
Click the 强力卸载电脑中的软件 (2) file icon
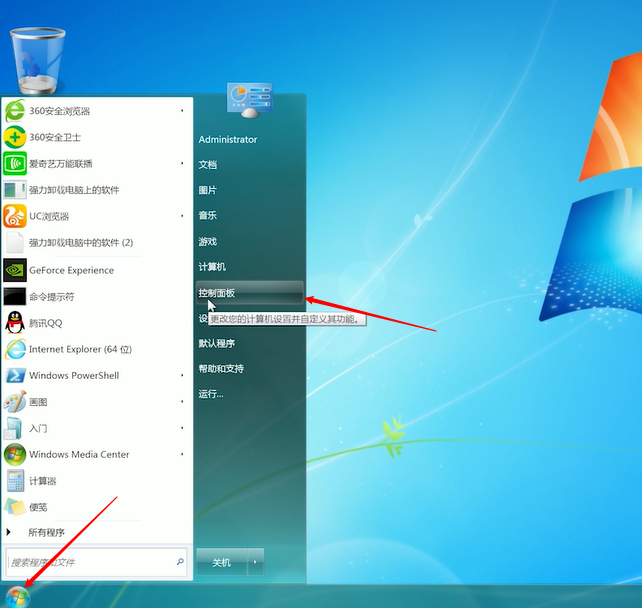15,242
